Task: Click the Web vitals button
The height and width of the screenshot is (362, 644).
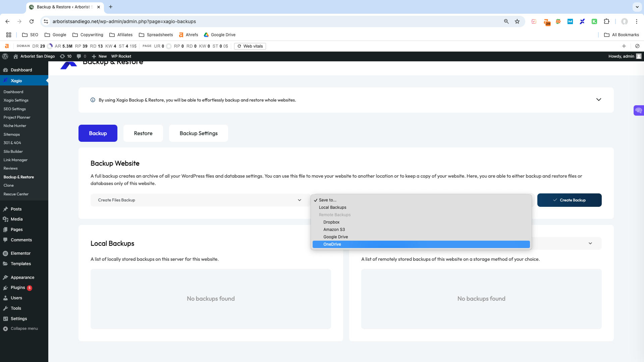Action: pyautogui.click(x=250, y=46)
